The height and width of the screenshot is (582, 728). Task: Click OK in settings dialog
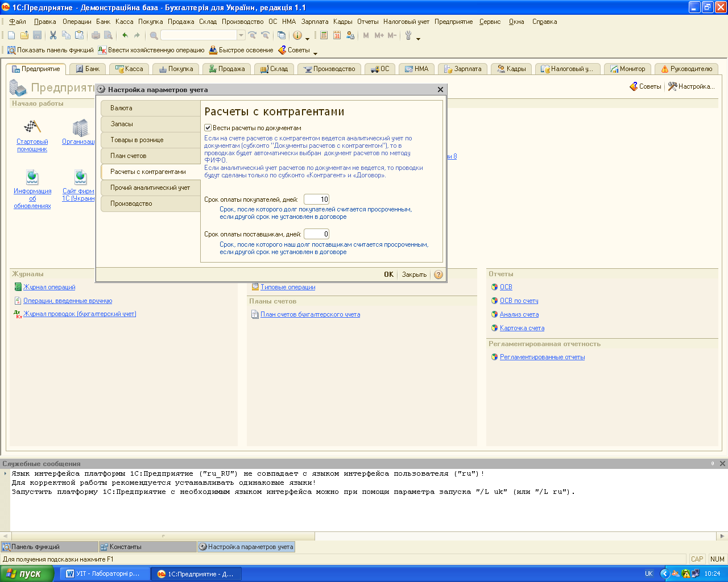pos(388,275)
